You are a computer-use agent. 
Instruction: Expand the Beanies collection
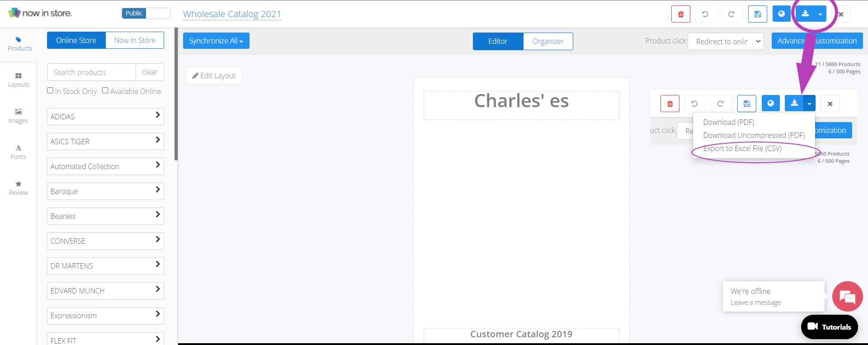pyautogui.click(x=105, y=216)
